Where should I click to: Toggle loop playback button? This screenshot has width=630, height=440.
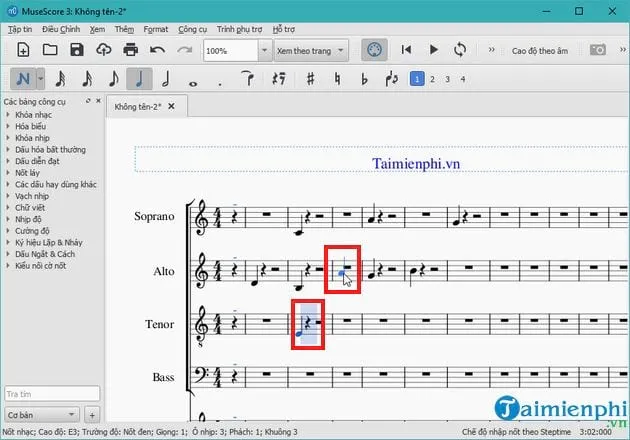coord(460,49)
